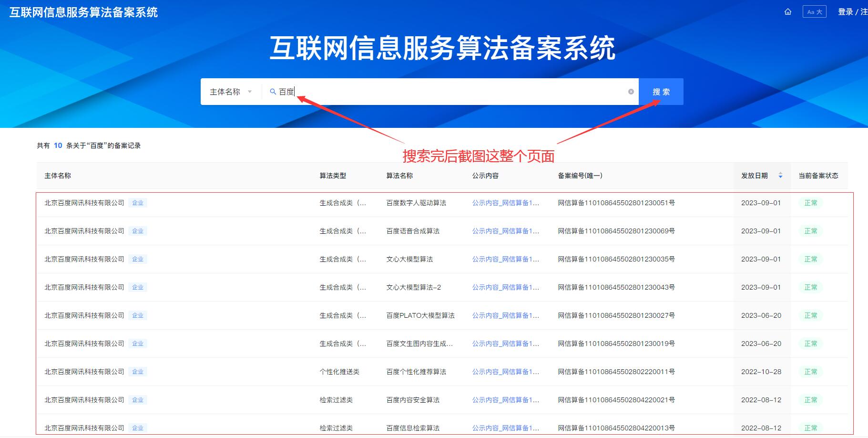Click 正常 status in 百度PLATO大模型算法 row
This screenshot has height=438, width=868.
tap(810, 315)
